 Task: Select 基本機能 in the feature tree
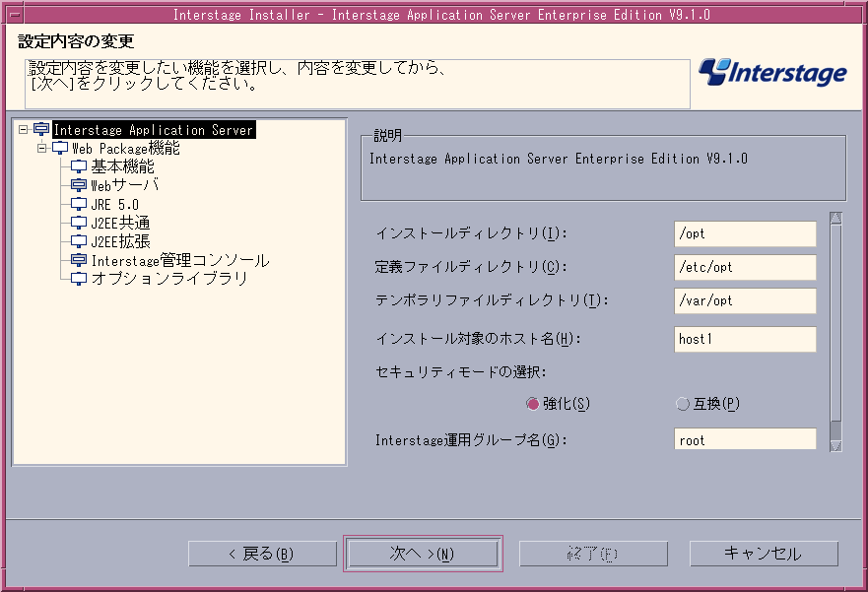tap(122, 166)
